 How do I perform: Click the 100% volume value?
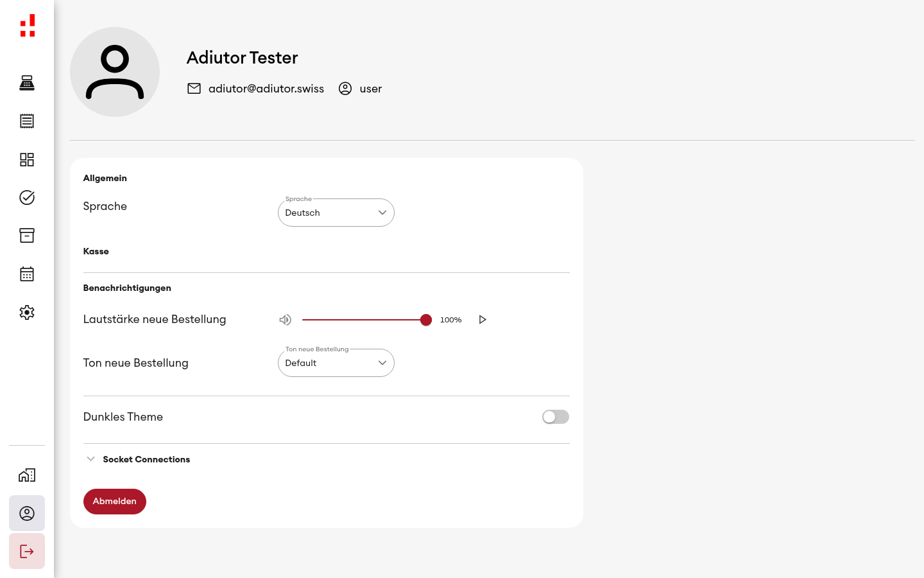451,320
